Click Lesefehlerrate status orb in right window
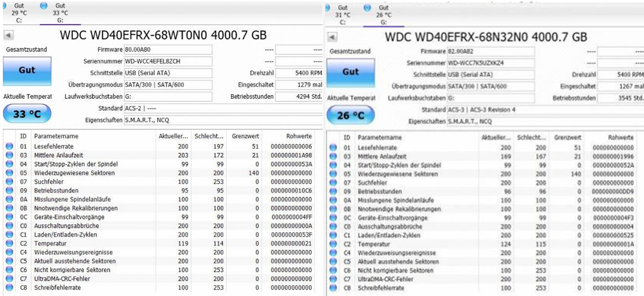 pyautogui.click(x=333, y=148)
